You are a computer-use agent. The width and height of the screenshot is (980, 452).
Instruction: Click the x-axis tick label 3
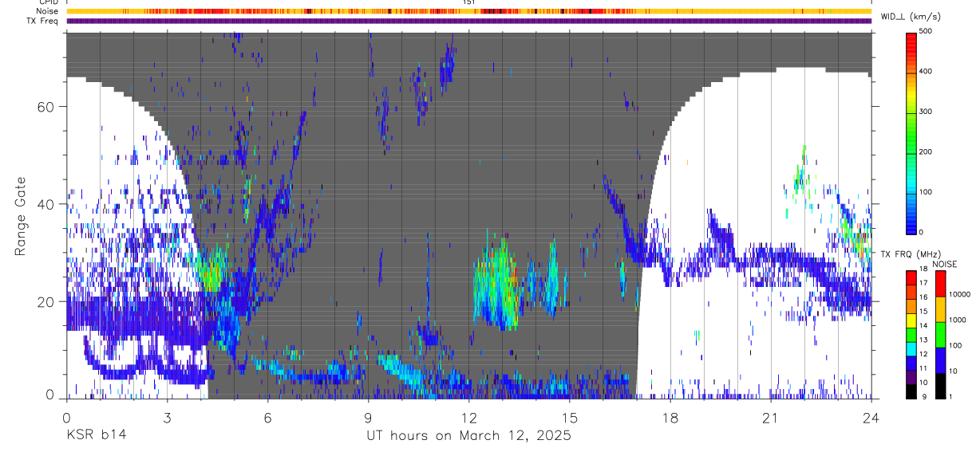(167, 418)
